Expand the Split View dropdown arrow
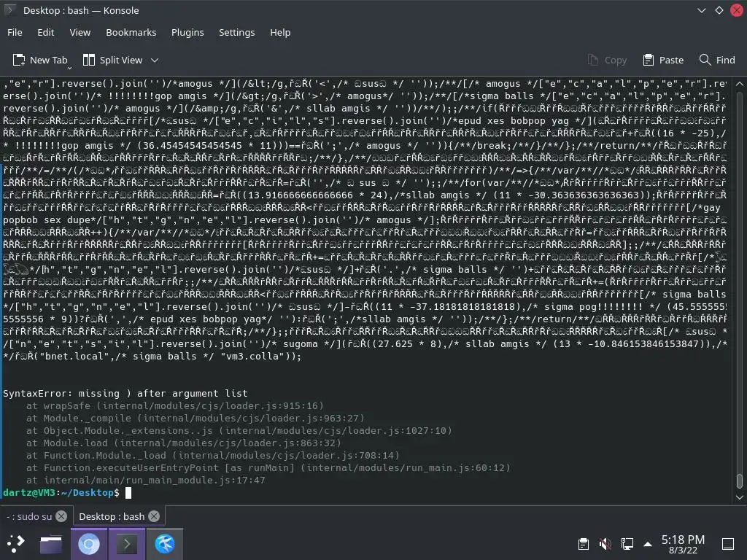747x560 pixels. 155,61
